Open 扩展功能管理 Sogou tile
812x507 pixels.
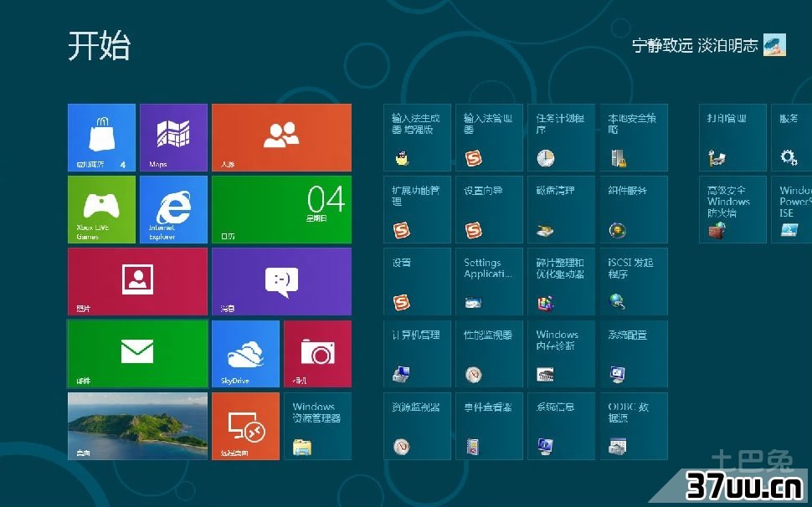tap(417, 209)
